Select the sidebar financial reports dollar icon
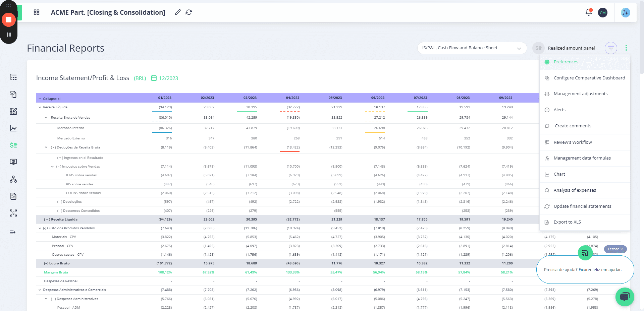644x311 pixels. click(13, 145)
